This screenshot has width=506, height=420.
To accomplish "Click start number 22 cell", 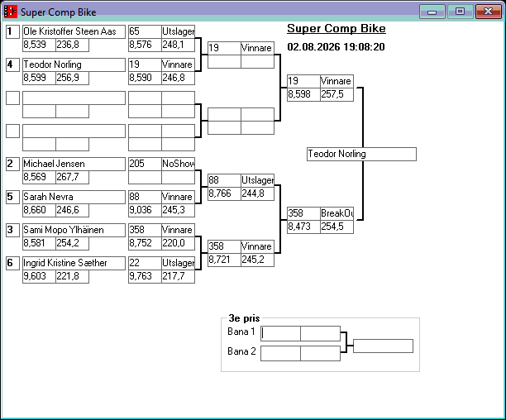I will (145, 263).
